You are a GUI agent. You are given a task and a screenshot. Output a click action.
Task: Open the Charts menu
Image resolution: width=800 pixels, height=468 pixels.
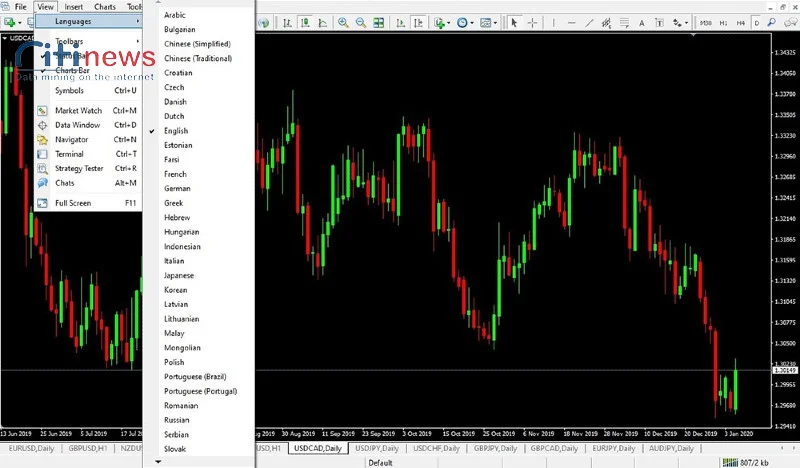tap(105, 7)
